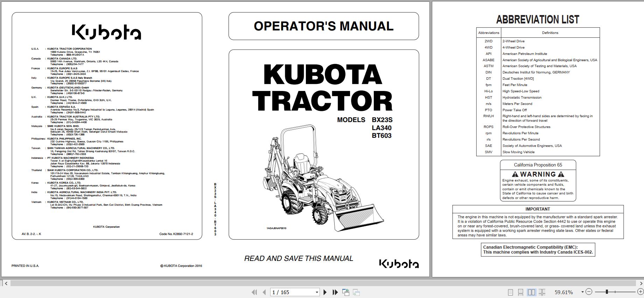Click the Code No. K2892-7121-2 text
This screenshot has height=298, width=644.
coord(176,234)
